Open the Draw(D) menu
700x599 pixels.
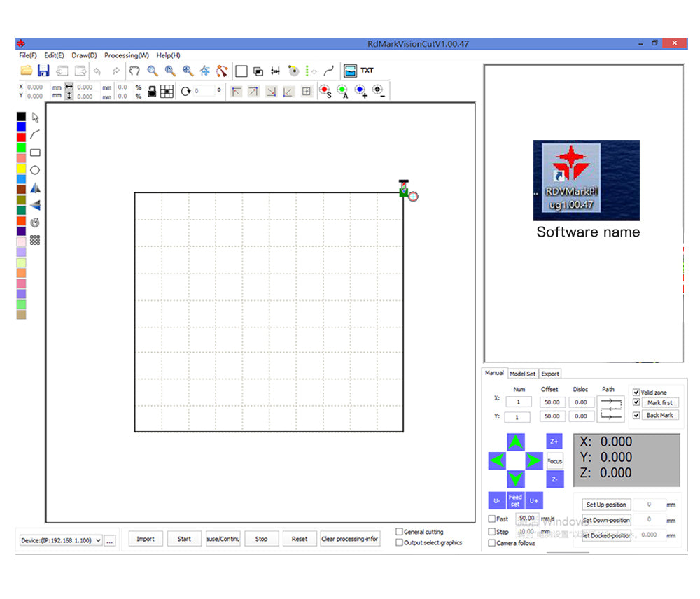[x=84, y=55]
